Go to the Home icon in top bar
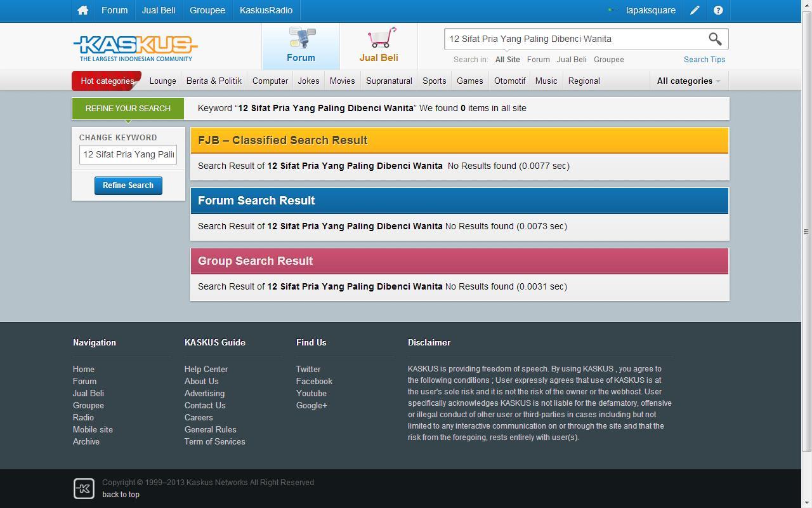The width and height of the screenshot is (812, 508). pos(82,10)
